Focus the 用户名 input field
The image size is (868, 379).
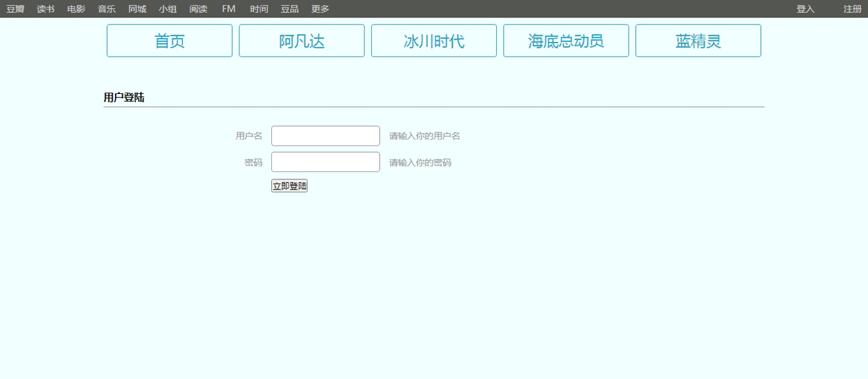click(325, 136)
